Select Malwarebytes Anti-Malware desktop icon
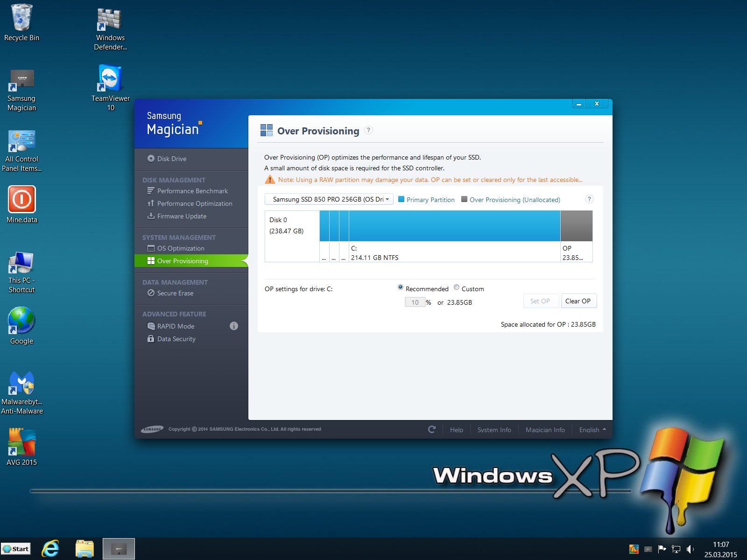747x560 pixels. 21,392
